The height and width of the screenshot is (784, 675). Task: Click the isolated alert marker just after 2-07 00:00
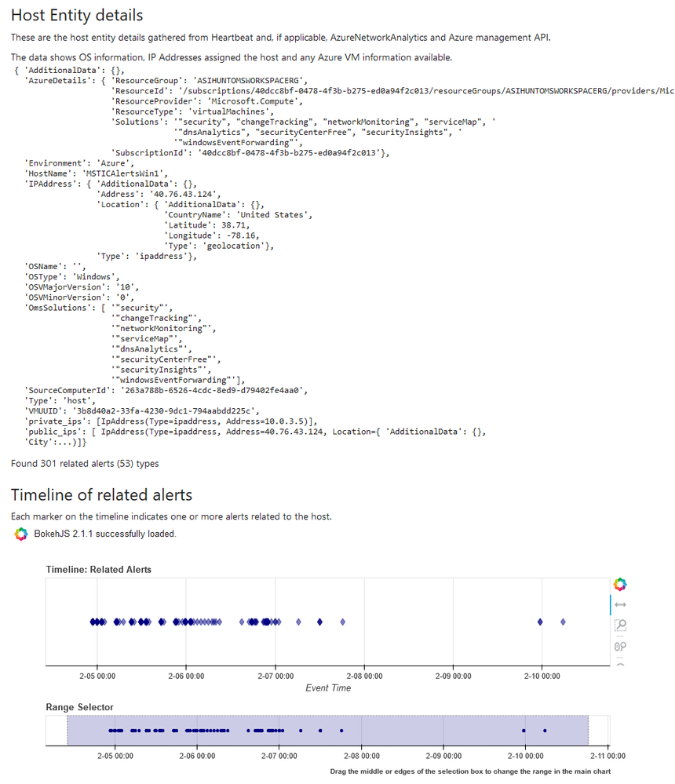(x=298, y=622)
